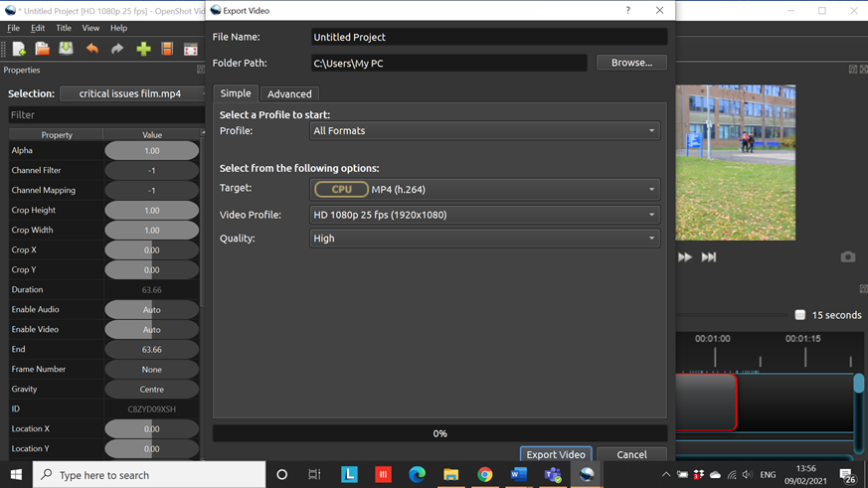The height and width of the screenshot is (488, 868).
Task: Show hidden system tray icons
Action: point(666,475)
